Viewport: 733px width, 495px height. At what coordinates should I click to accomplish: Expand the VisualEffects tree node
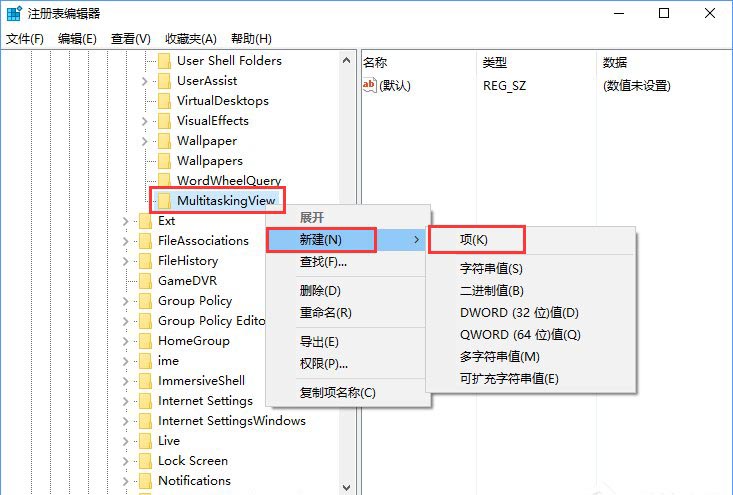point(144,121)
